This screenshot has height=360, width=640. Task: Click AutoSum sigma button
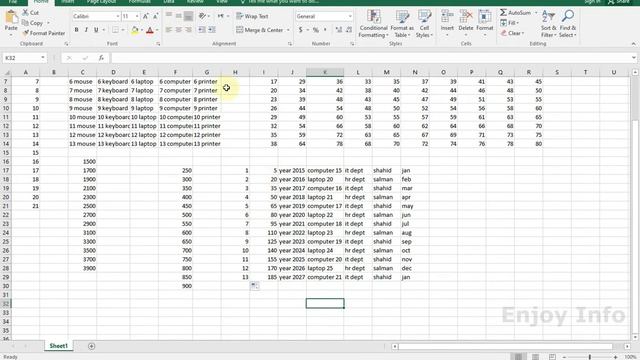pos(515,13)
